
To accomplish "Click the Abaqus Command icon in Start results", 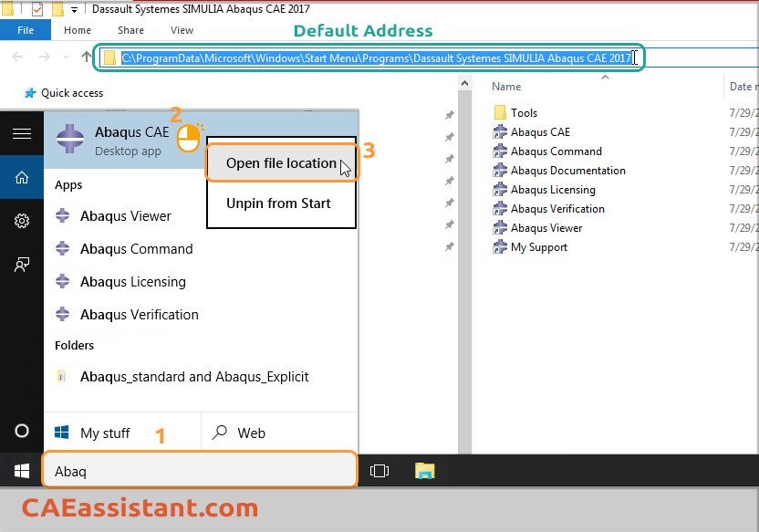I will 62,248.
